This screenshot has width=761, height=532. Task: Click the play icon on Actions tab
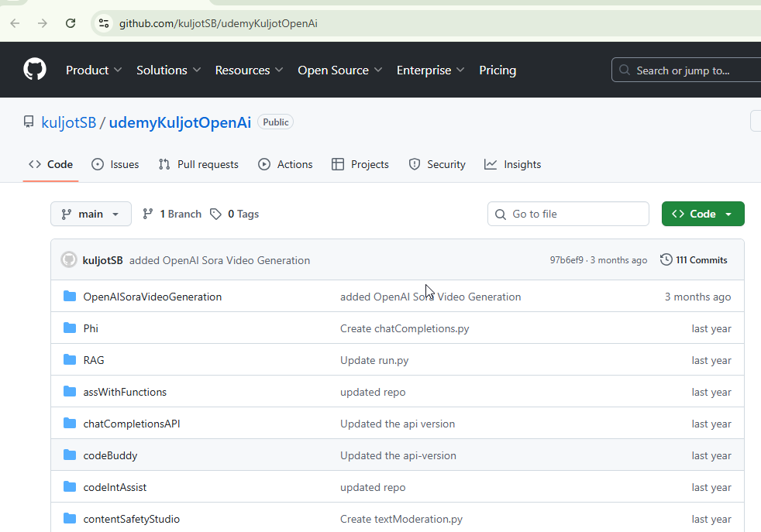(x=264, y=164)
